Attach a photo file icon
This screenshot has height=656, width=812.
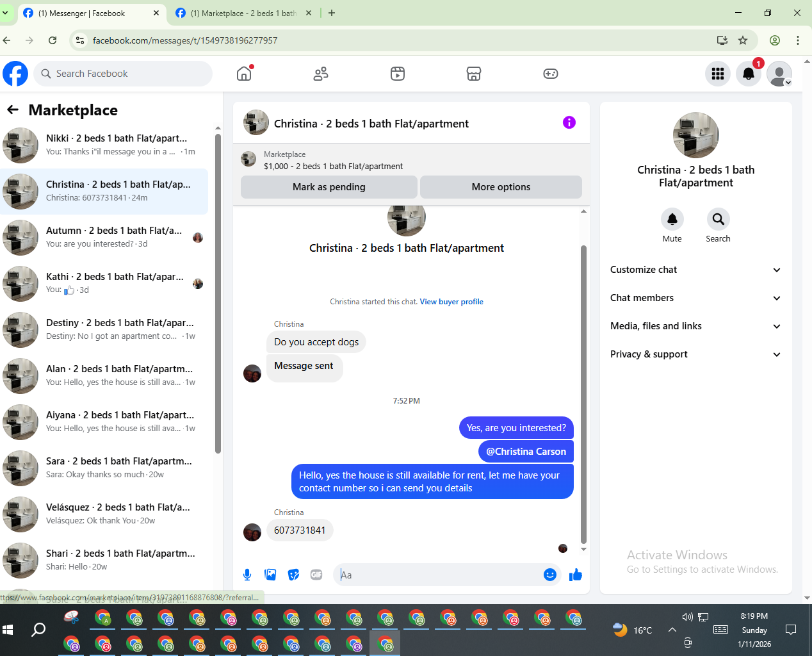click(x=270, y=575)
